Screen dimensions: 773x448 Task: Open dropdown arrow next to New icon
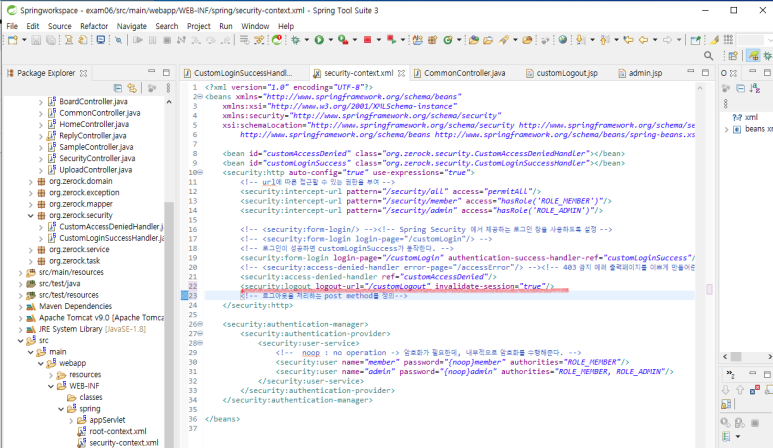point(24,40)
